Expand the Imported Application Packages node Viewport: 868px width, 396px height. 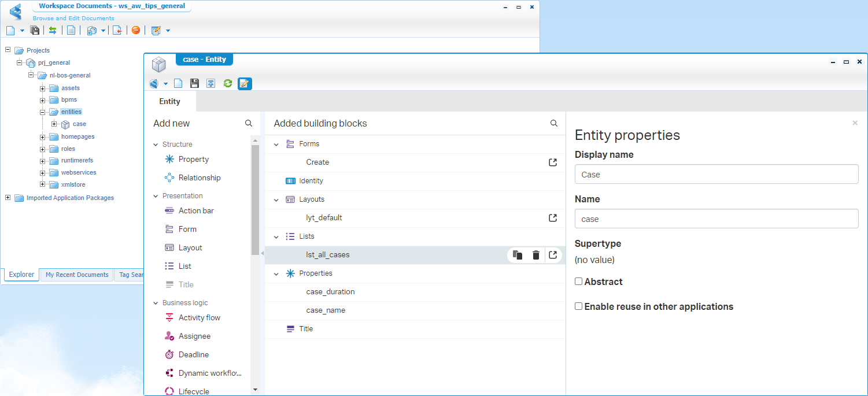(8, 198)
